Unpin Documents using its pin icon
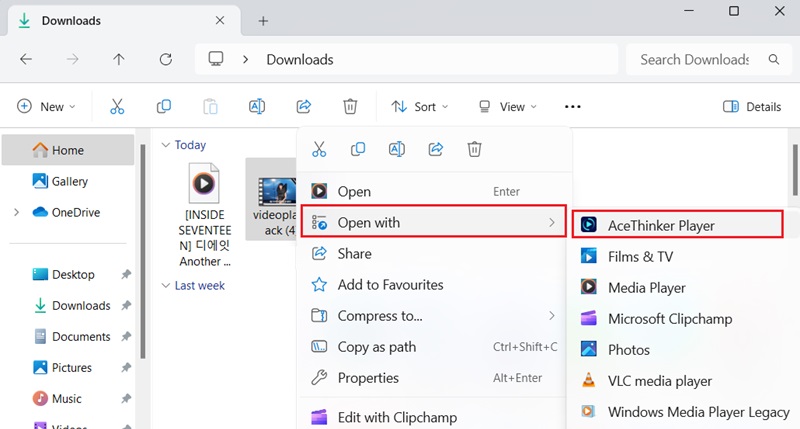 126,337
